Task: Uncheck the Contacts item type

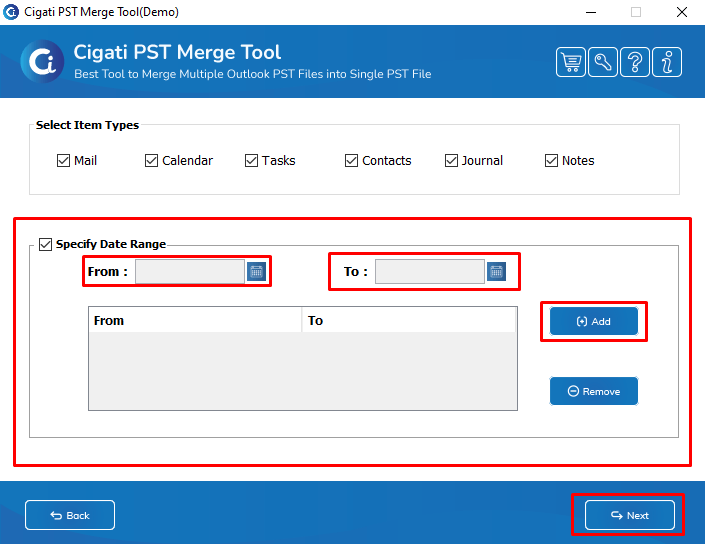Action: coord(351,160)
